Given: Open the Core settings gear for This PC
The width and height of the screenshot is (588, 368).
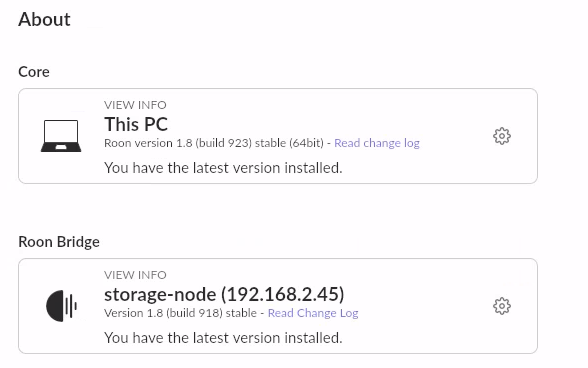Looking at the screenshot, I should tap(502, 136).
